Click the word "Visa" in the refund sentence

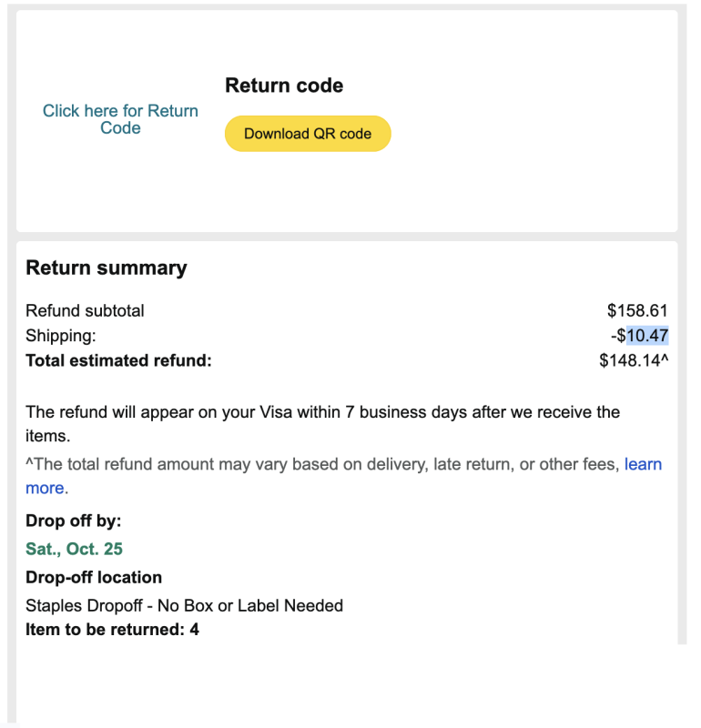pyautogui.click(x=273, y=411)
